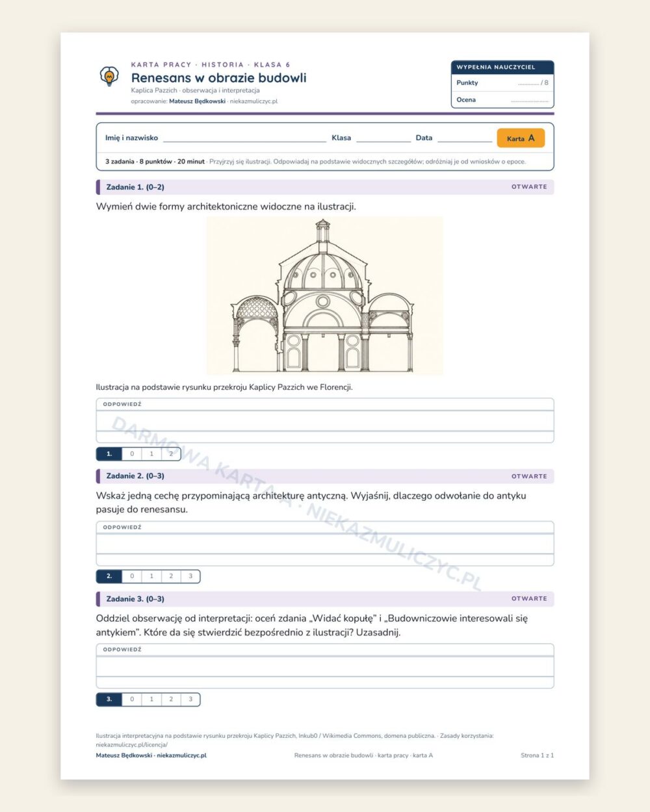This screenshot has height=812, width=650.
Task: Click the 'Imię i nazwisko' name line
Action: click(x=244, y=138)
